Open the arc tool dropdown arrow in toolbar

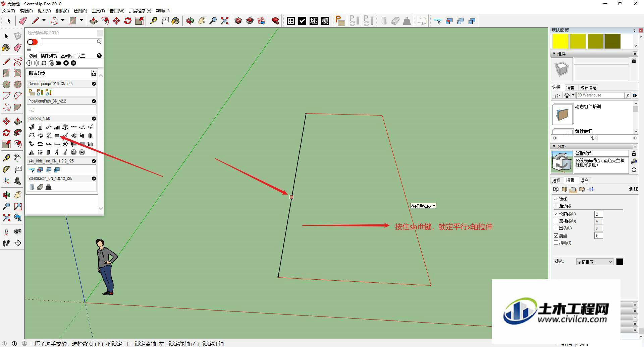(63, 21)
